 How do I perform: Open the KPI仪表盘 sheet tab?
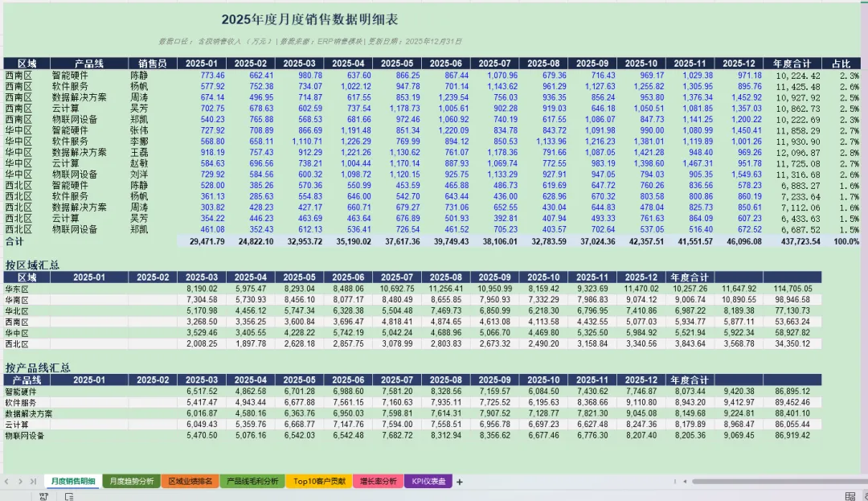tap(428, 482)
